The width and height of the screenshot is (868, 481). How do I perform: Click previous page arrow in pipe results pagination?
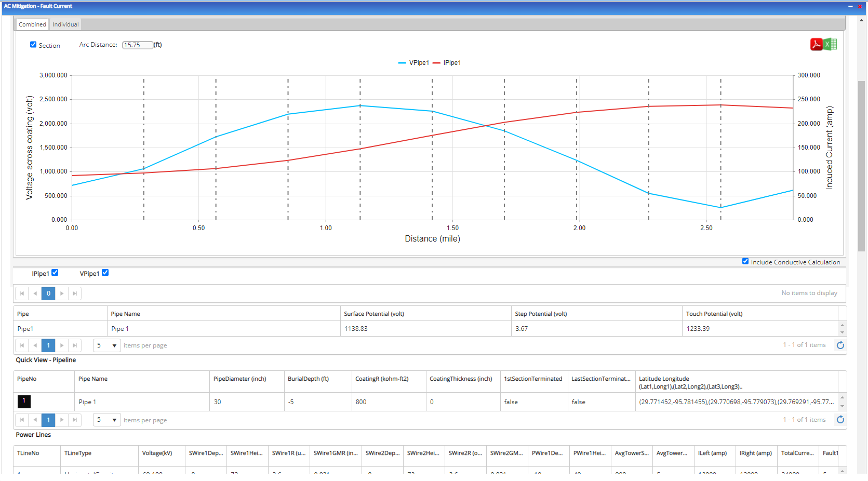tap(35, 345)
